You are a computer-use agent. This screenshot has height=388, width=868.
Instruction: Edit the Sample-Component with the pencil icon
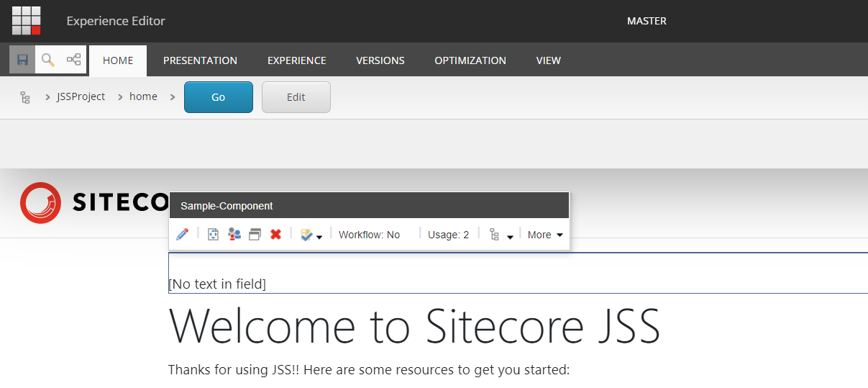[x=183, y=235]
